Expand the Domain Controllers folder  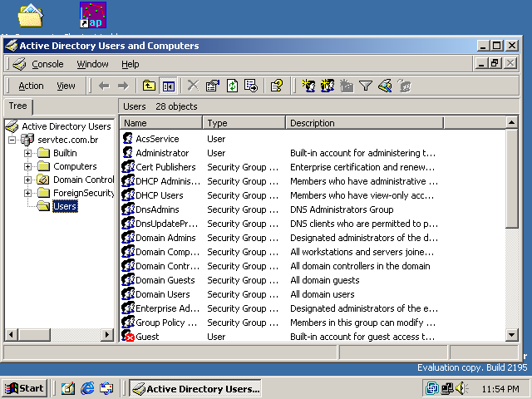(x=27, y=180)
